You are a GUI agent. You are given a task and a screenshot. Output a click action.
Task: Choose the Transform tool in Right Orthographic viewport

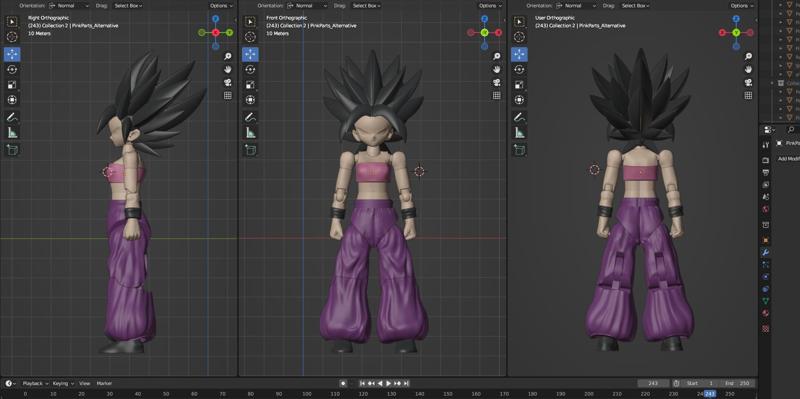point(12,100)
